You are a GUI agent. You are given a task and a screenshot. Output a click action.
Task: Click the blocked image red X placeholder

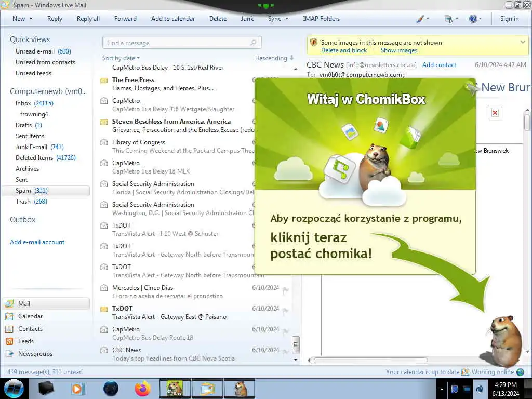point(495,113)
